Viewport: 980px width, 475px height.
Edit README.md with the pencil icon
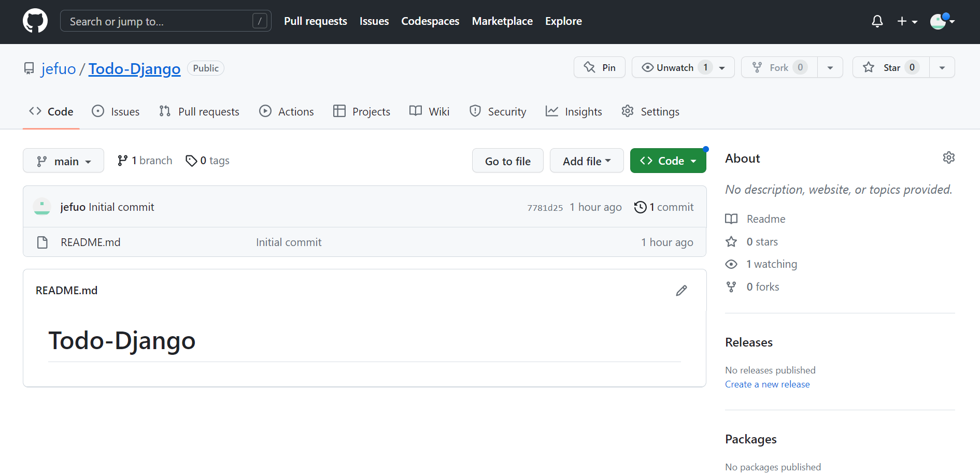tap(681, 291)
